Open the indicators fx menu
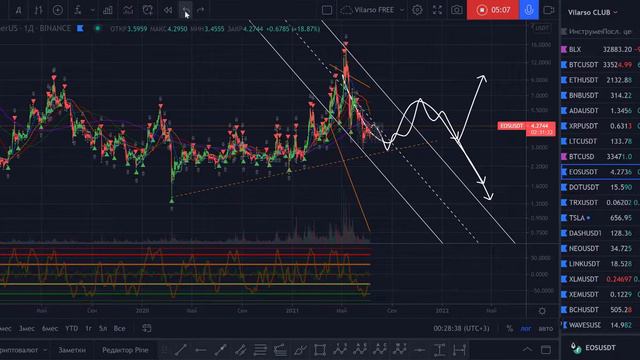The image size is (640, 360). pyautogui.click(x=78, y=10)
